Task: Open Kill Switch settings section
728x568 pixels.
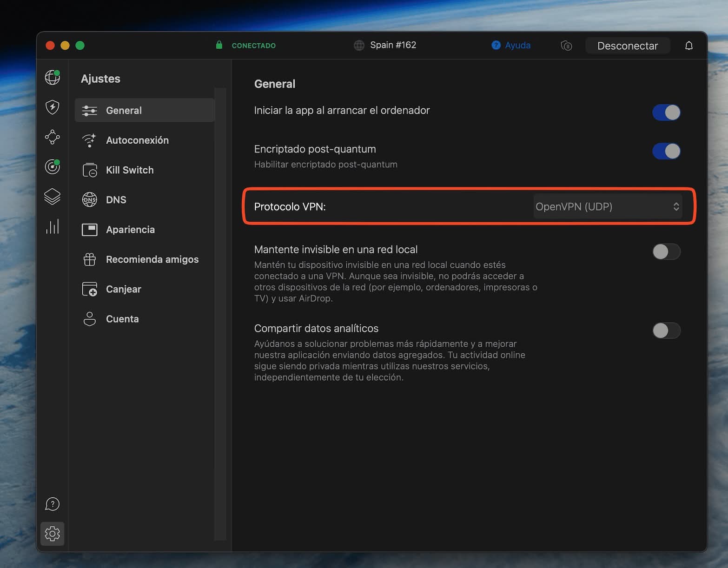Action: tap(145, 170)
